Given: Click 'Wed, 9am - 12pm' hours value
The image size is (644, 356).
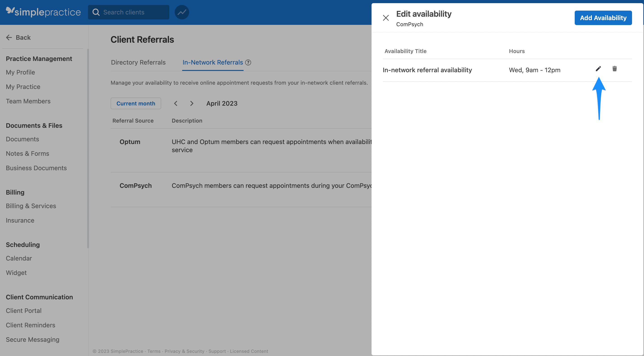Looking at the screenshot, I should 535,70.
